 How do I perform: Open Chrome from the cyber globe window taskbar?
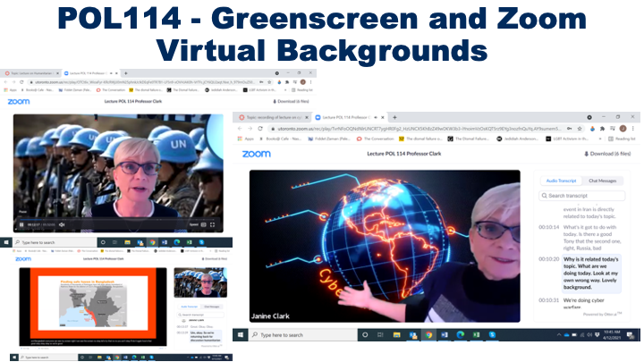pyautogui.click(x=428, y=335)
